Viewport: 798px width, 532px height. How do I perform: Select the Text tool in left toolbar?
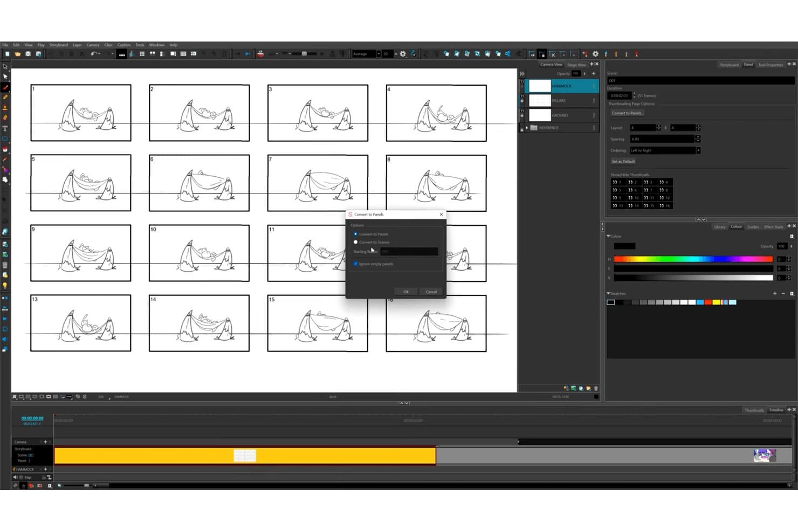[5, 128]
